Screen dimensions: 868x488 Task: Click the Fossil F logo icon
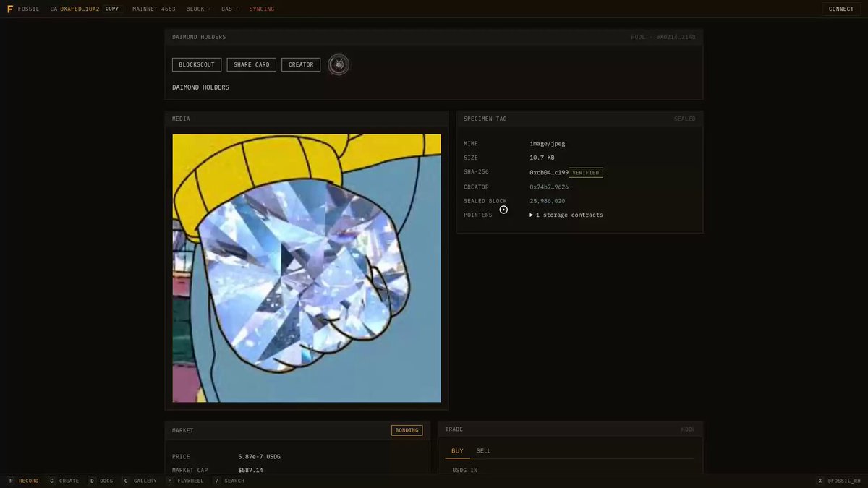10,9
